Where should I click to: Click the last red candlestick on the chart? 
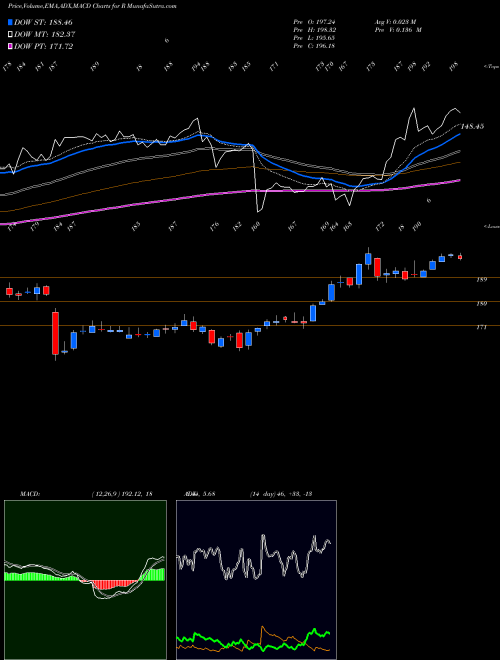point(460,257)
